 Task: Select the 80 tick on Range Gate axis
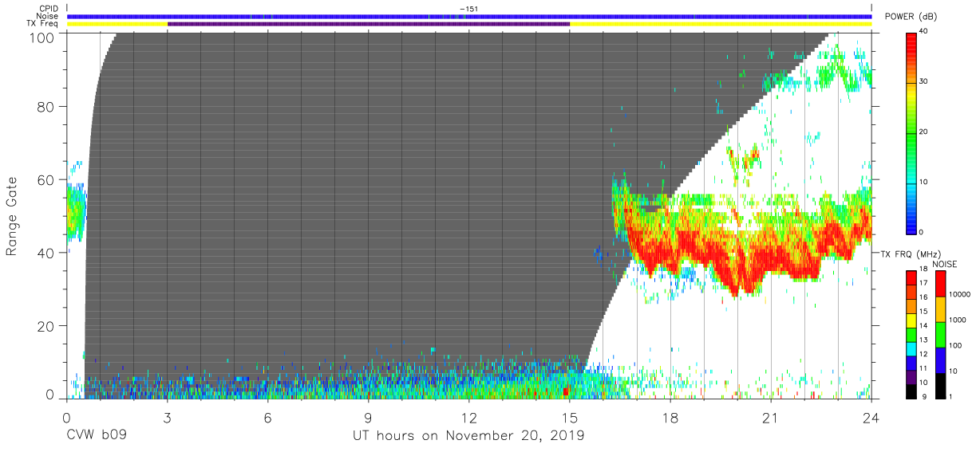coord(46,106)
